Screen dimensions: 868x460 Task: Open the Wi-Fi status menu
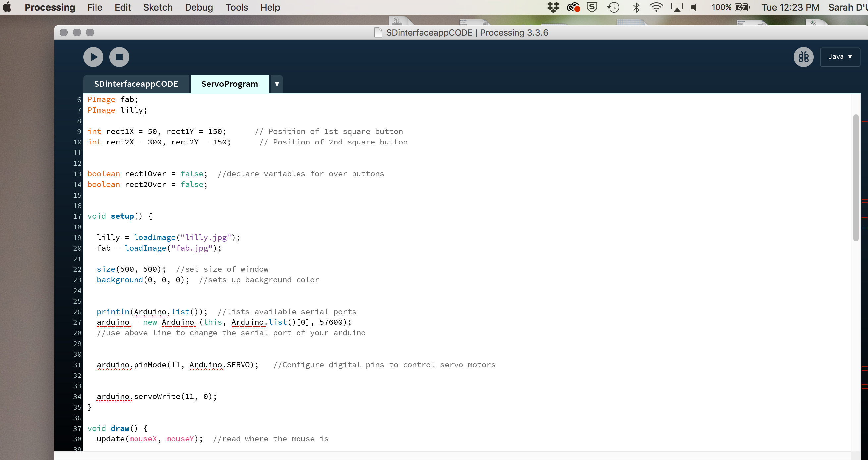(x=656, y=7)
